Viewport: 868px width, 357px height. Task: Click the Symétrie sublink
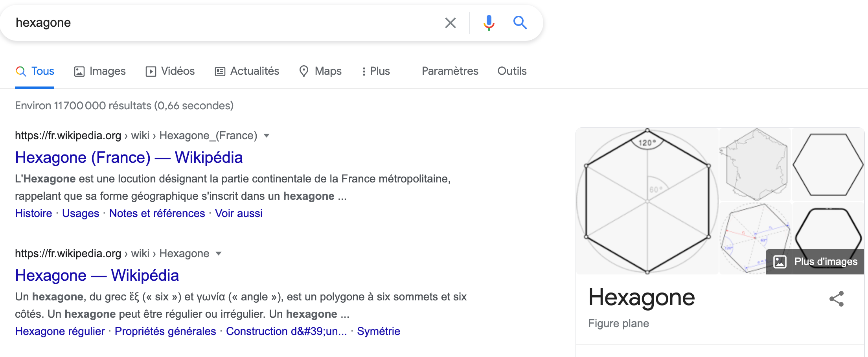pos(378,331)
